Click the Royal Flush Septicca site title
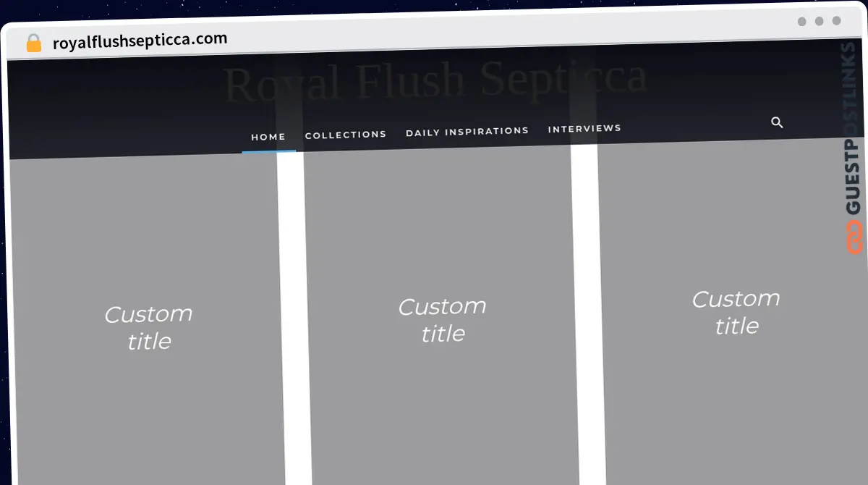 (435, 81)
